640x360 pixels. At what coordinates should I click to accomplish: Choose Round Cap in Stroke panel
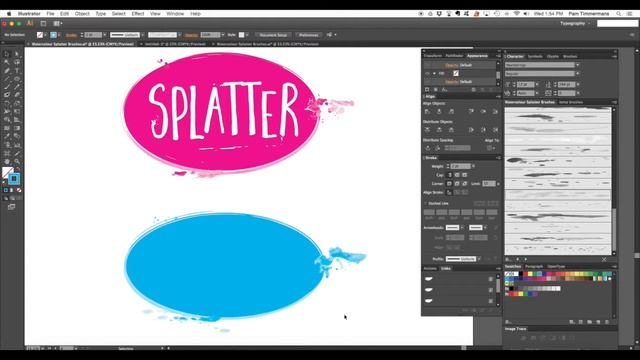point(457,175)
